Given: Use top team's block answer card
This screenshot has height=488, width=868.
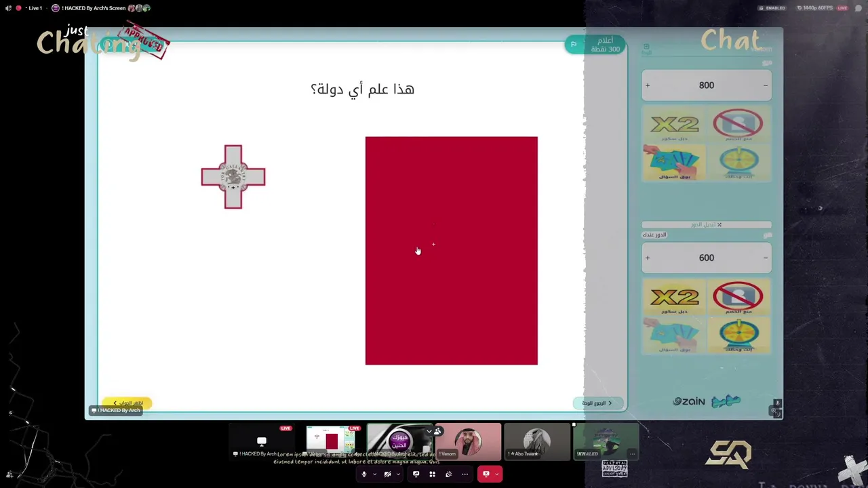Looking at the screenshot, I should (738, 125).
